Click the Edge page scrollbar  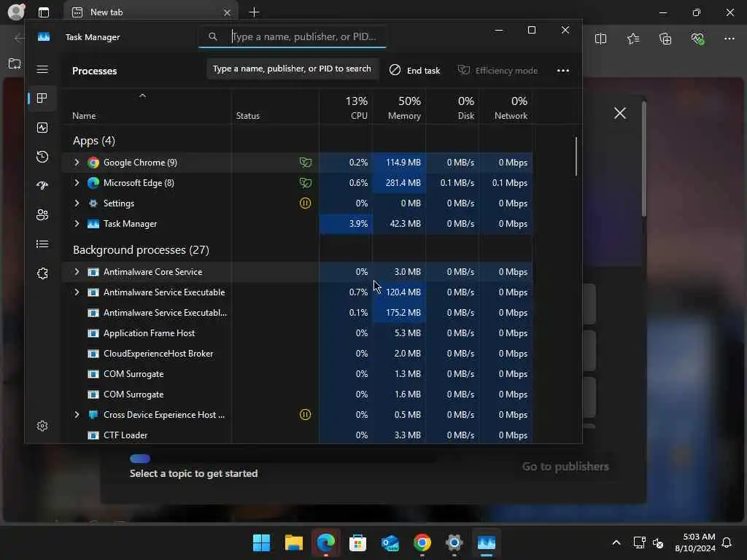(644, 160)
